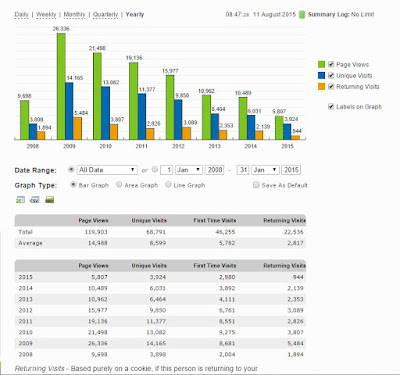Screen dimensions: 400x375
Task: Enable Save As Default checkbox
Action: (x=256, y=185)
